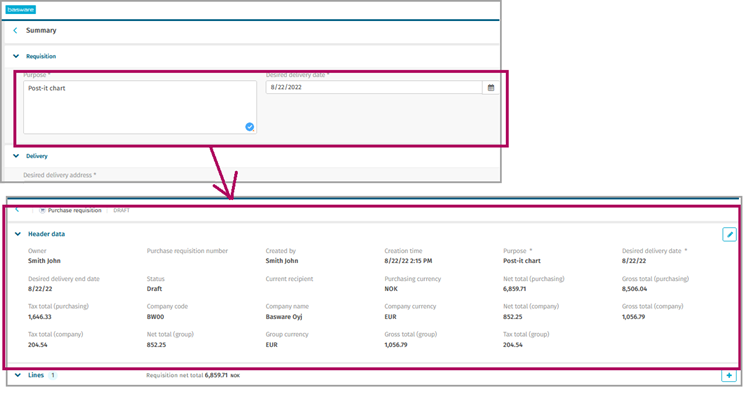The width and height of the screenshot is (750, 393).
Task: Click the DRAFT status label
Action: pyautogui.click(x=121, y=210)
